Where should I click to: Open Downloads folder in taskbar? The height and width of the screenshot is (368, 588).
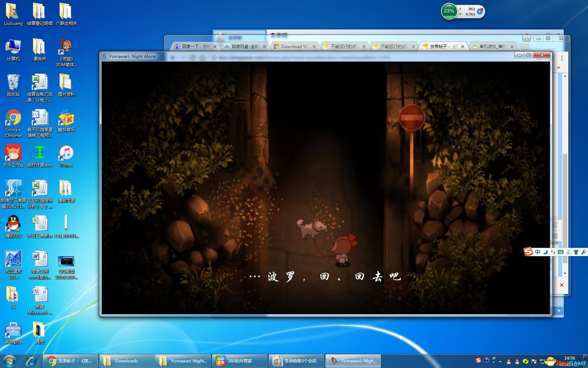click(126, 361)
